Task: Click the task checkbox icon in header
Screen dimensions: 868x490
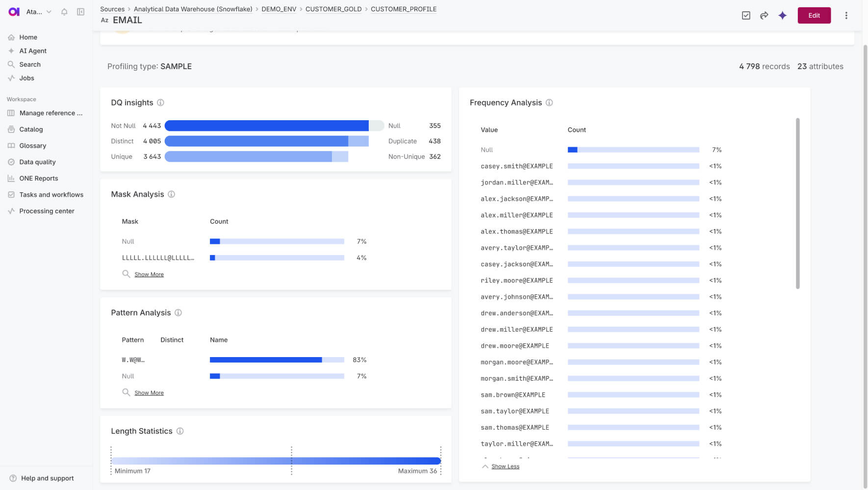Action: coord(746,16)
